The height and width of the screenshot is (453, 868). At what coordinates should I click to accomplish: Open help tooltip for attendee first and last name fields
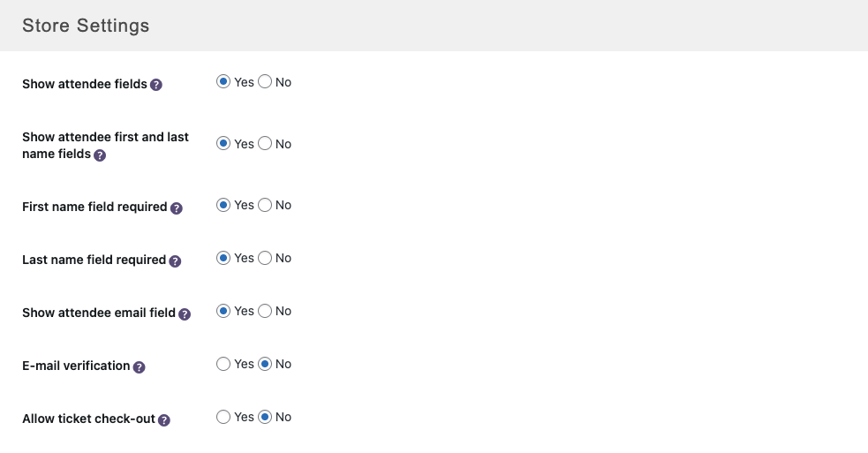pyautogui.click(x=100, y=155)
